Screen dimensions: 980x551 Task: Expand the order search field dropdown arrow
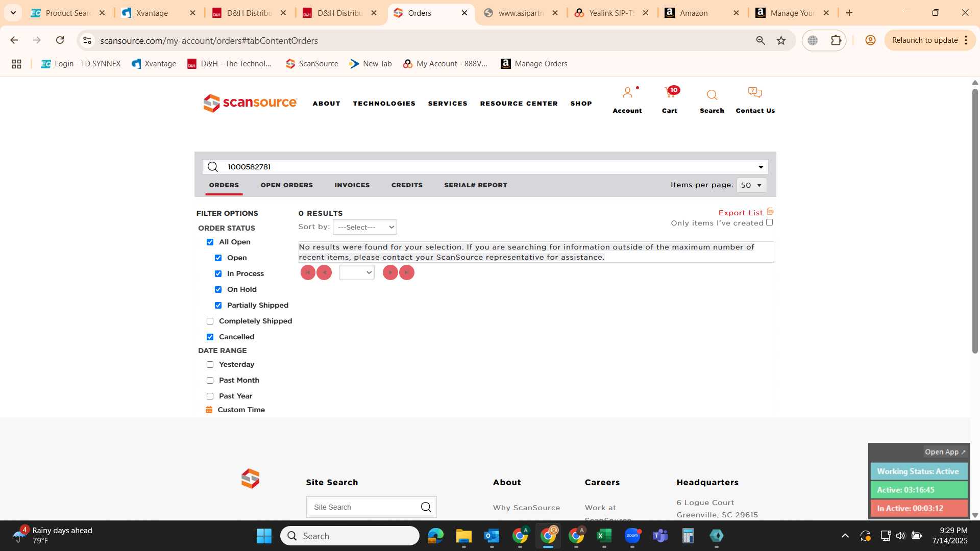(761, 167)
